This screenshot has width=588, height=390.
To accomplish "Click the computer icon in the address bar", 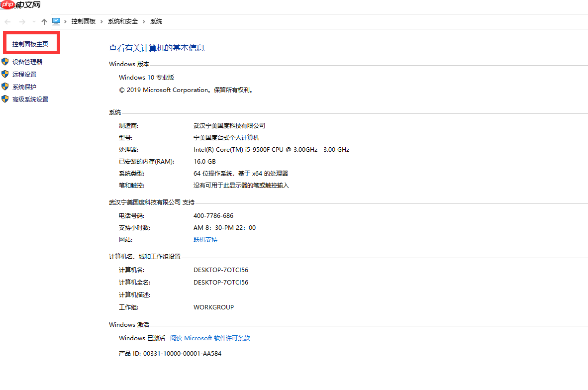I will coord(56,21).
